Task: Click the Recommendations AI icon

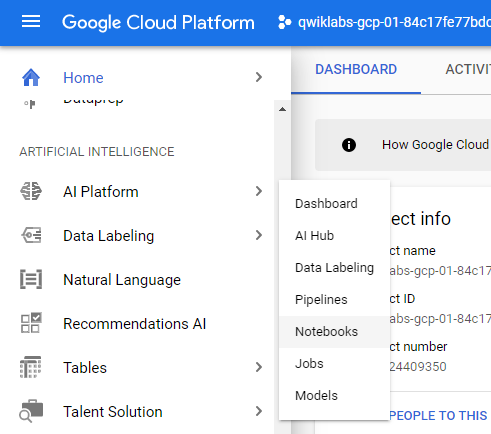Action: pyautogui.click(x=31, y=323)
